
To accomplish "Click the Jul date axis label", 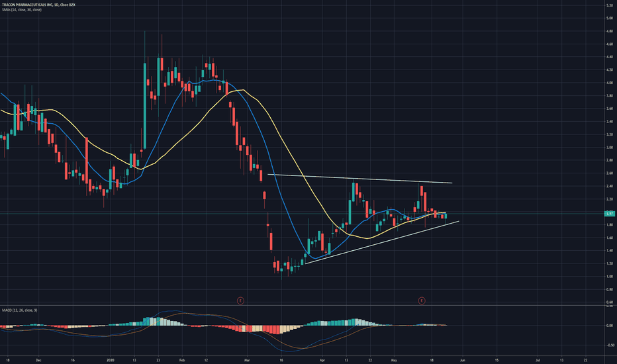I will point(538,359).
